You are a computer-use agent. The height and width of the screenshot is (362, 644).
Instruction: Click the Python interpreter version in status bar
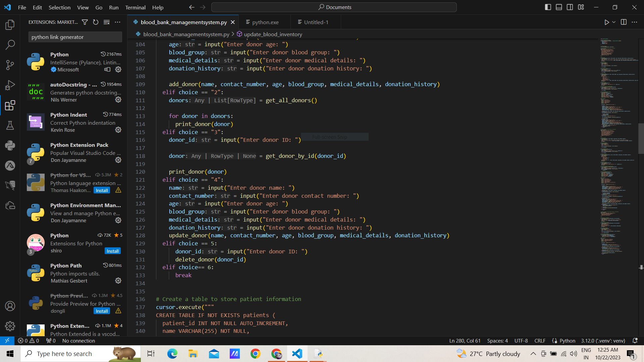[x=603, y=341]
